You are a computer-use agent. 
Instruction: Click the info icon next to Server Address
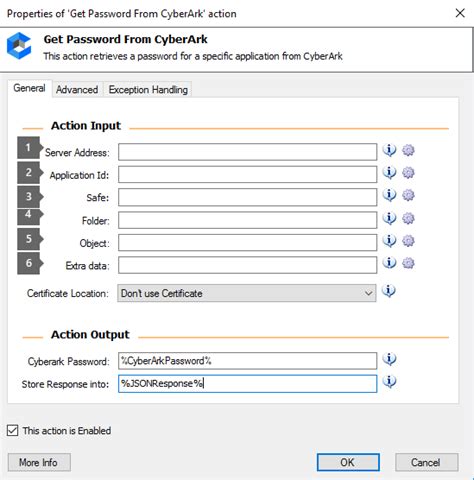(x=389, y=150)
